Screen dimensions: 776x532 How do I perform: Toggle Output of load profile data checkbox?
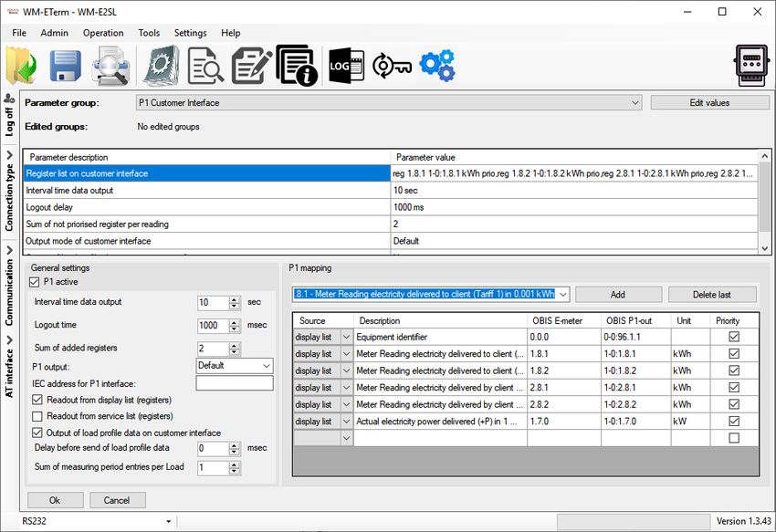[37, 433]
